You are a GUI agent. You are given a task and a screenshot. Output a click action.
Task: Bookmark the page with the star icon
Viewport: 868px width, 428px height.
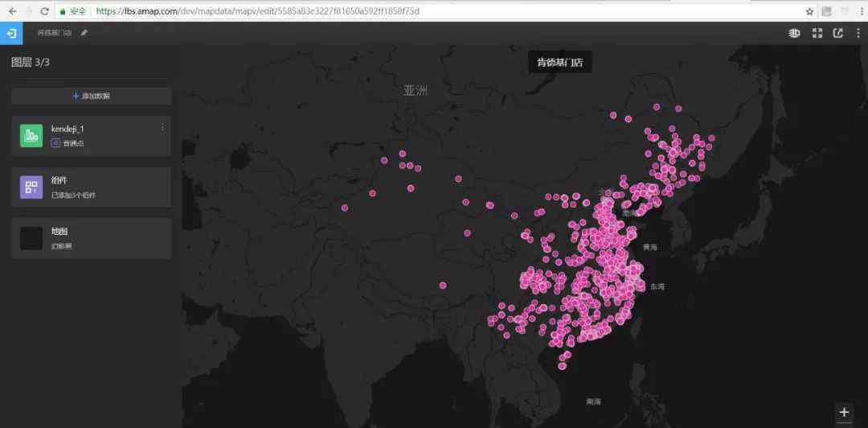tap(809, 11)
